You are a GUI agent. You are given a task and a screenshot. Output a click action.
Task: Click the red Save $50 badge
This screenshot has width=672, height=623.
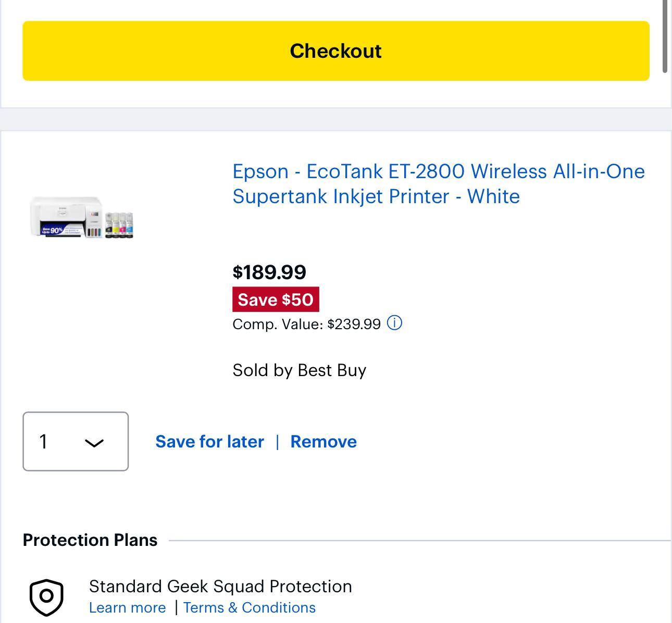[276, 300]
